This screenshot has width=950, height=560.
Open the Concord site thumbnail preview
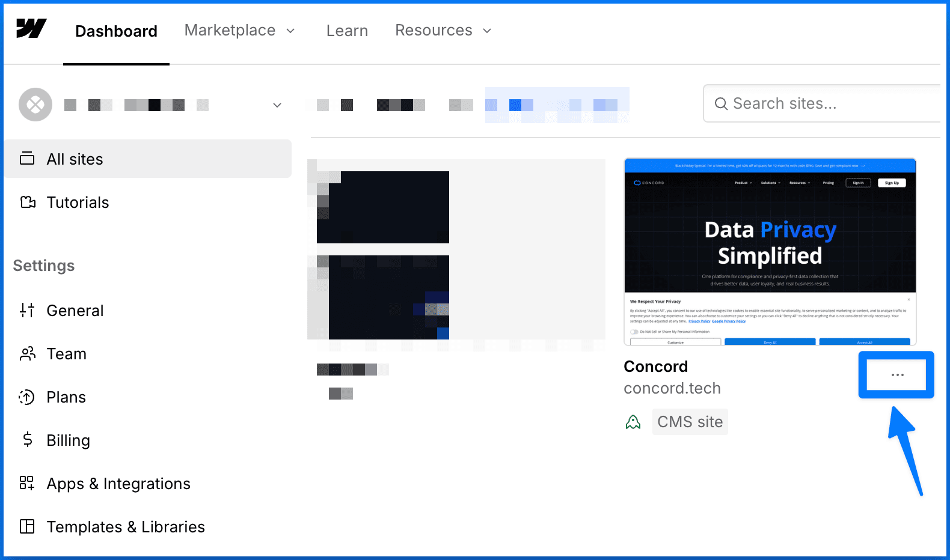tap(770, 252)
